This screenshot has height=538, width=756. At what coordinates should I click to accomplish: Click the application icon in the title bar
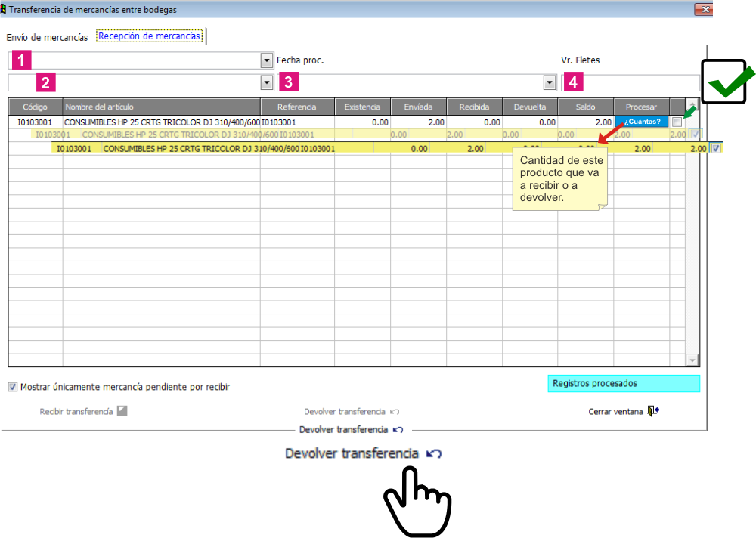3,9
